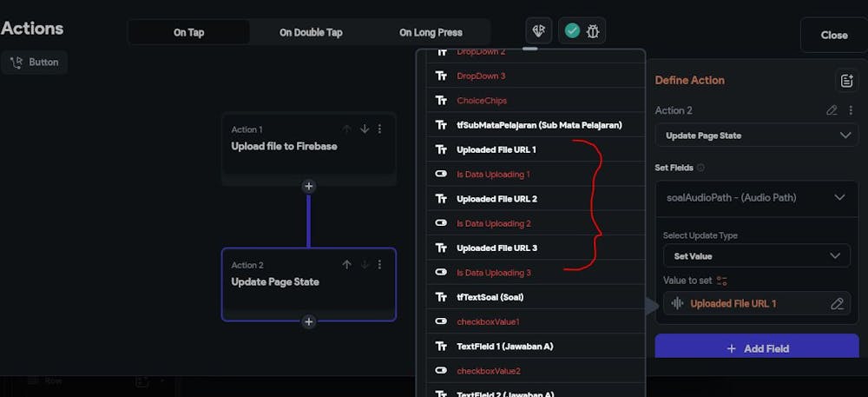Open the AI gem cursor icon button
This screenshot has height=397, width=868.
click(x=539, y=31)
